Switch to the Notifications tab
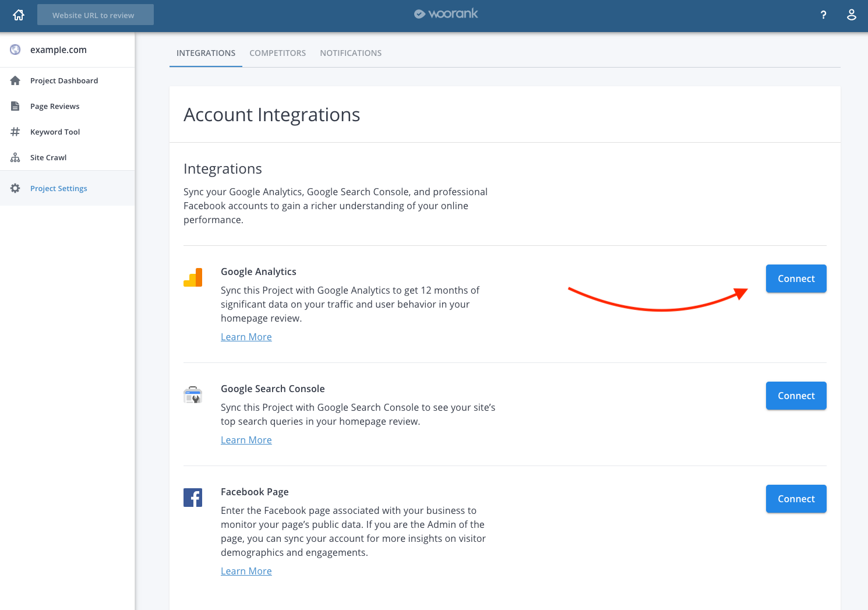The image size is (868, 610). pyautogui.click(x=351, y=53)
